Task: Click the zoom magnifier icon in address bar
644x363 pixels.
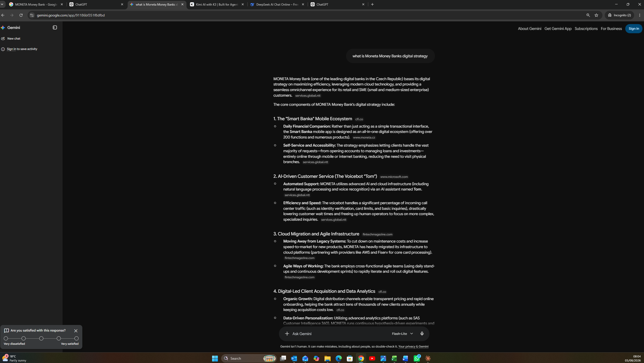Action: click(x=588, y=15)
